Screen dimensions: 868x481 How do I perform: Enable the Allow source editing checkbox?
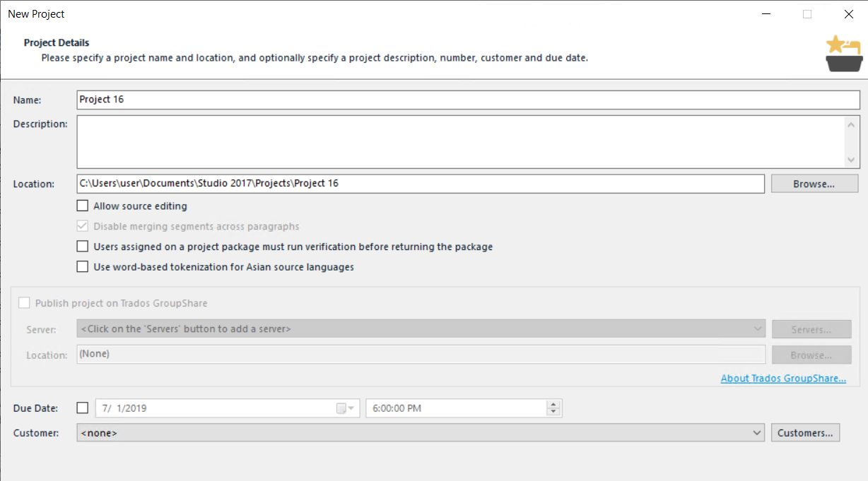pyautogui.click(x=83, y=206)
